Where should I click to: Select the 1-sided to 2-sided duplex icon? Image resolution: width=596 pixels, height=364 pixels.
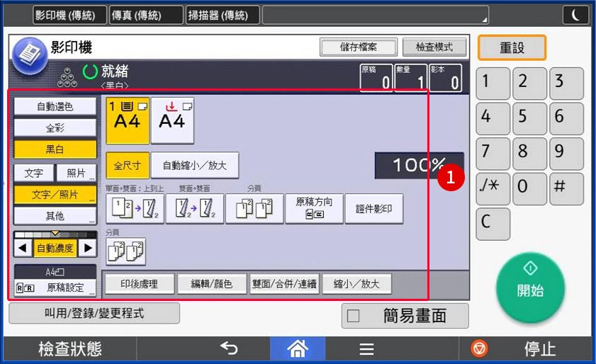pyautogui.click(x=135, y=209)
